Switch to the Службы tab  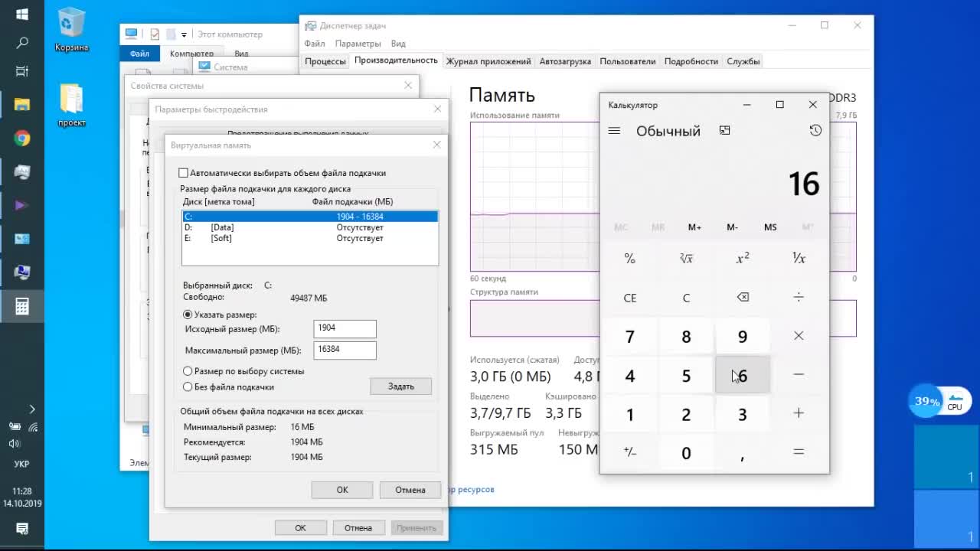coord(743,61)
